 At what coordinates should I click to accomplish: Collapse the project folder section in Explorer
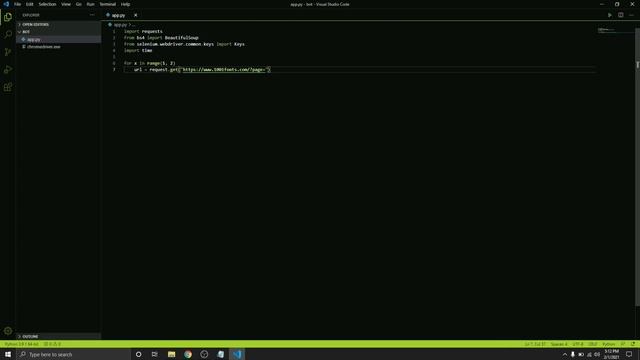coord(58,32)
